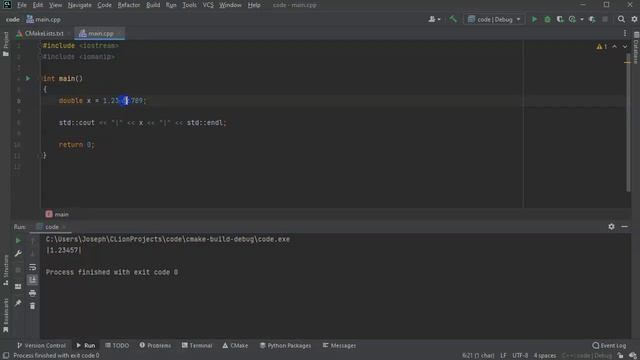Image resolution: width=640 pixels, height=360 pixels.
Task: Click the green Run button in toolbar
Action: 534,19
